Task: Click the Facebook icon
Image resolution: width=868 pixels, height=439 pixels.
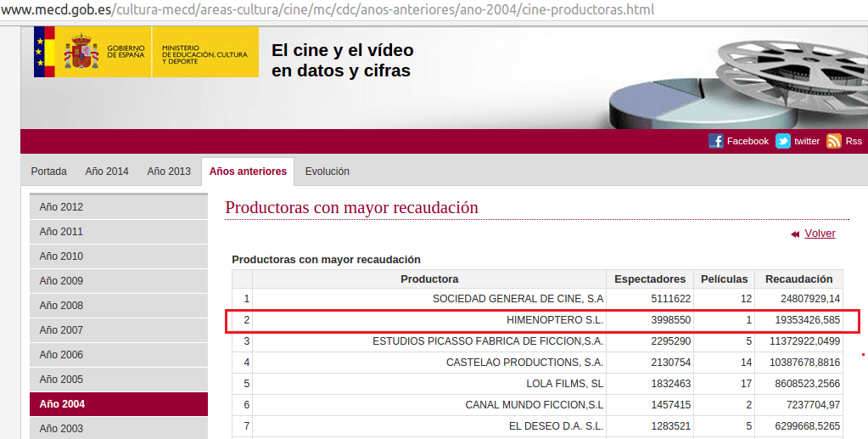Action: coord(716,141)
